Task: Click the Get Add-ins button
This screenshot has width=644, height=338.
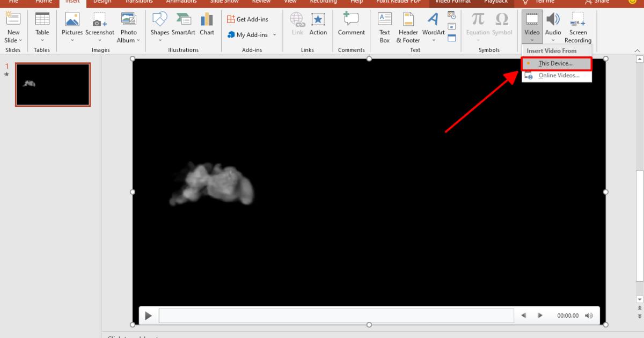Action: coord(247,18)
